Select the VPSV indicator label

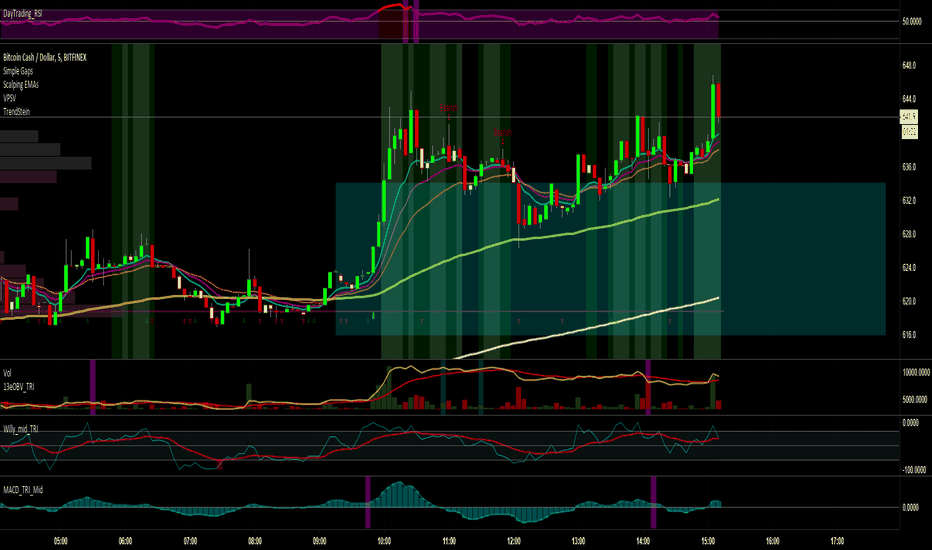tap(10, 98)
